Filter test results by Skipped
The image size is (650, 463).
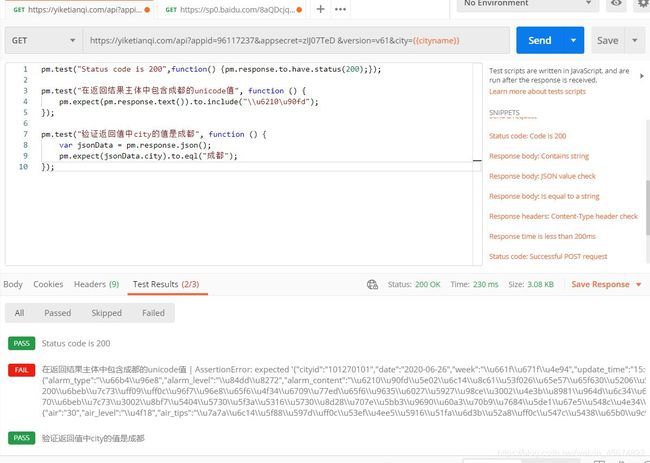tap(107, 313)
